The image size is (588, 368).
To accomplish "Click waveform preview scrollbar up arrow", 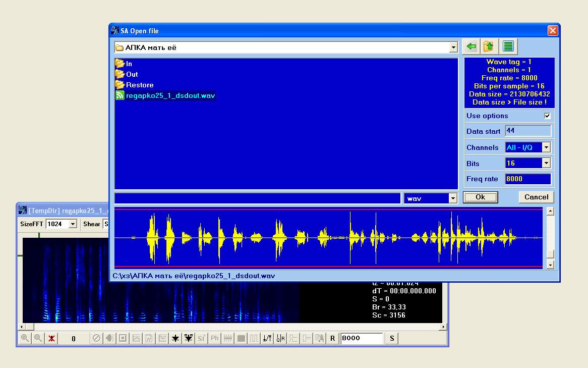I will point(550,211).
